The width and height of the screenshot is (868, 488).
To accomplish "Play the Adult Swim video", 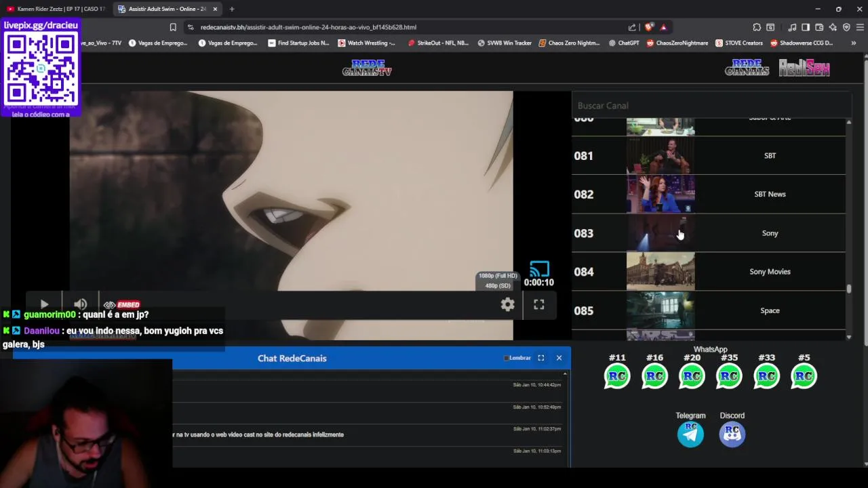I will [x=44, y=305].
